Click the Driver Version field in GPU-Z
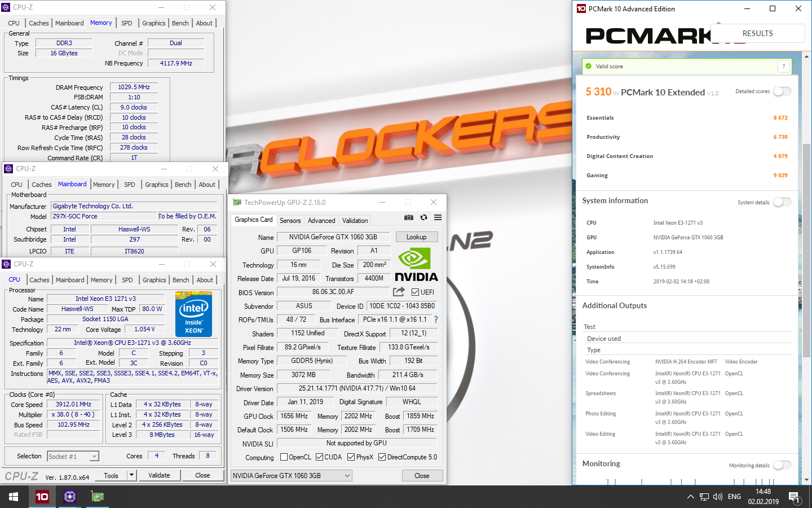Image resolution: width=812 pixels, height=508 pixels. click(357, 388)
